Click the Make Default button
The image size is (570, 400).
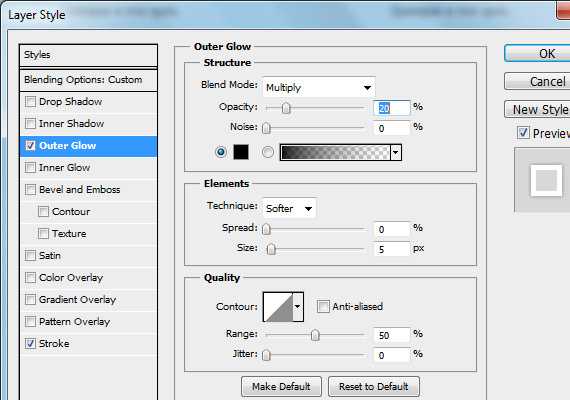point(281,387)
